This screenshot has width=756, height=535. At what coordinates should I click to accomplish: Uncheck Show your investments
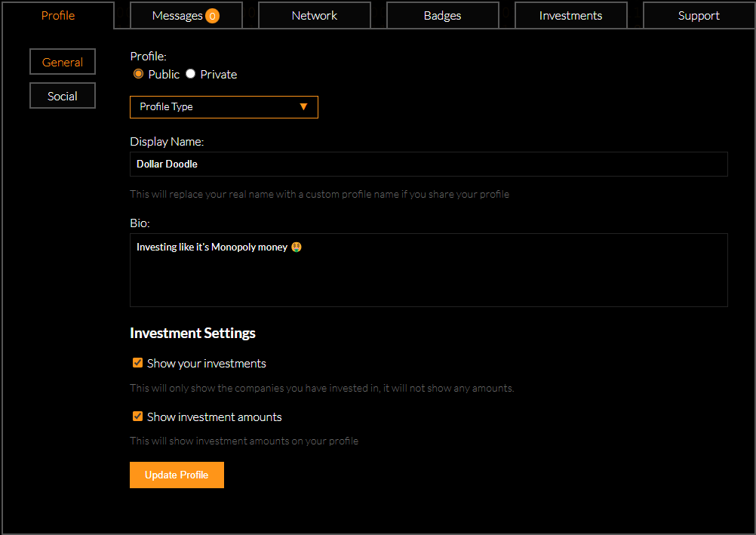(138, 363)
